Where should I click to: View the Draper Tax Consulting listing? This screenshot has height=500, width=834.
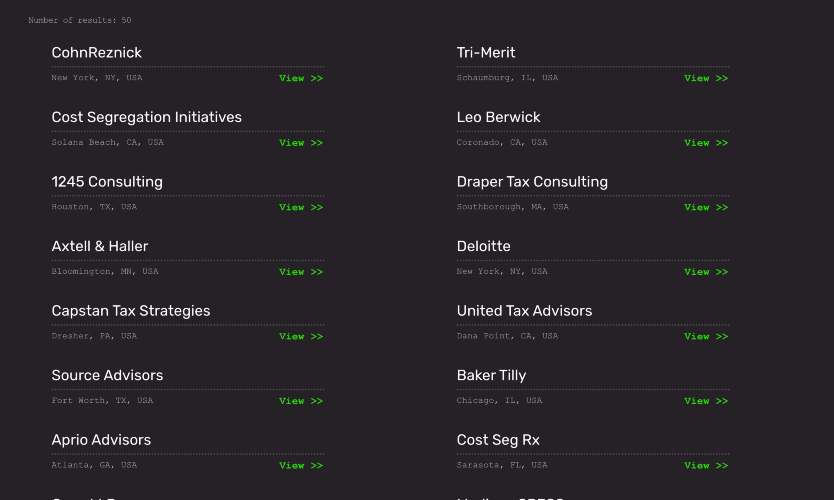click(705, 207)
